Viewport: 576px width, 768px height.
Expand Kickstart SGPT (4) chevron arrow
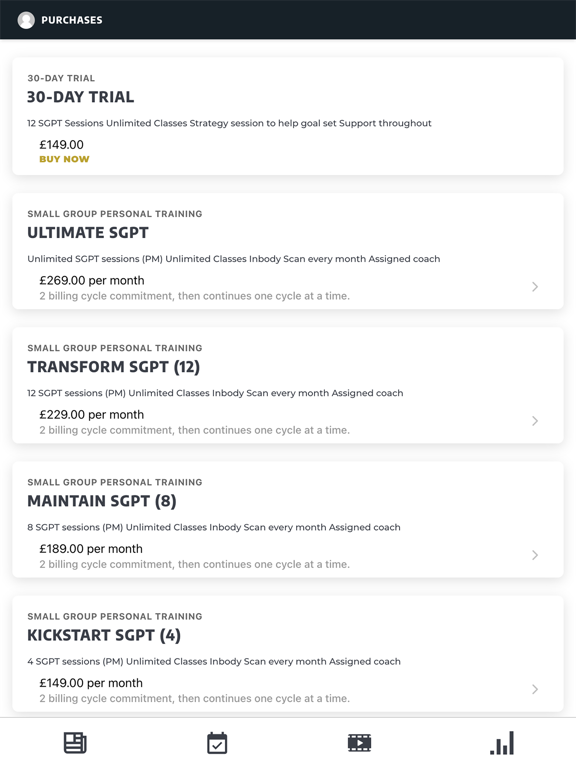pos(535,689)
